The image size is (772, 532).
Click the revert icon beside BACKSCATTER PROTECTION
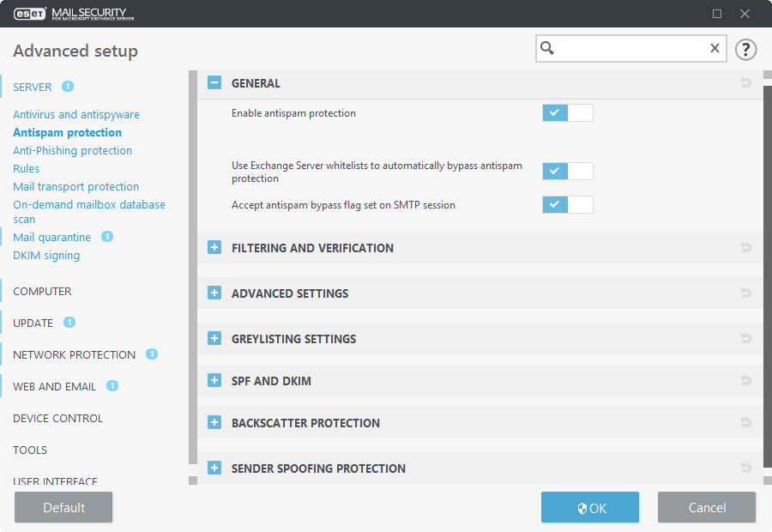(x=745, y=422)
